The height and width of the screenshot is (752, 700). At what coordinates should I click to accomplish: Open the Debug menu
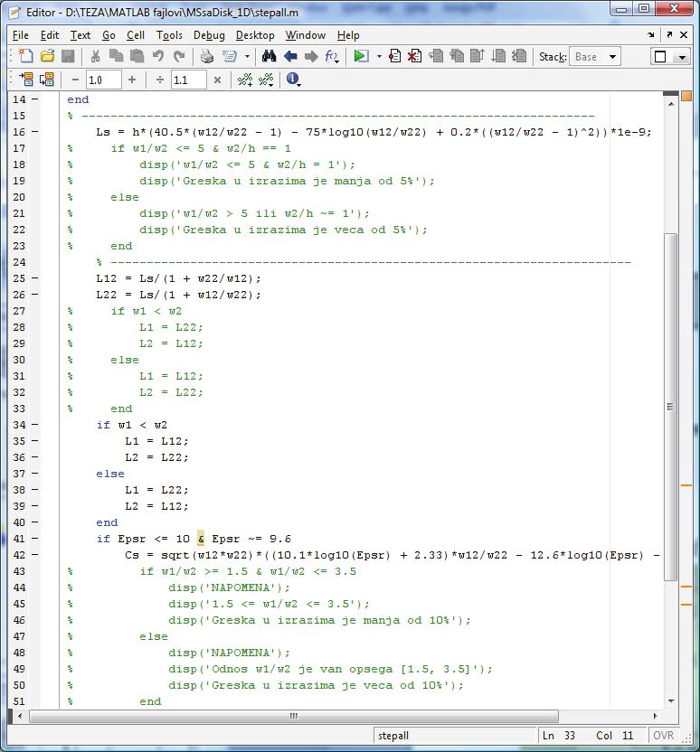(209, 35)
